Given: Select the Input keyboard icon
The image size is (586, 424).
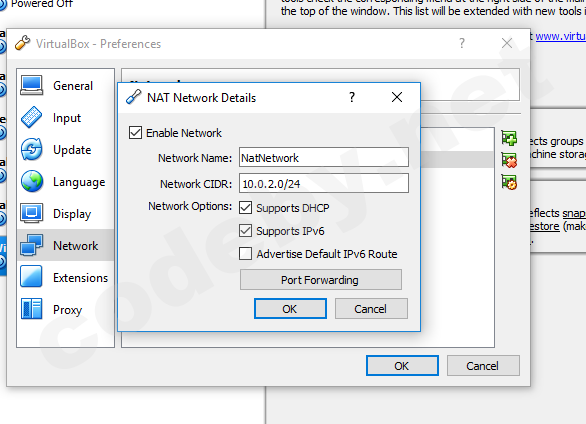Looking at the screenshot, I should click(x=31, y=117).
